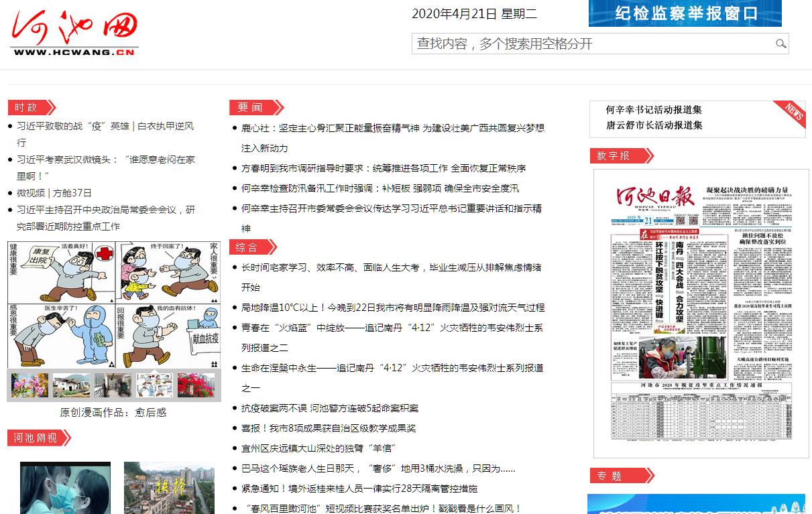The image size is (812, 514).
Task: Select the pink blossoms slideshow thumbnail
Action: [x=30, y=385]
